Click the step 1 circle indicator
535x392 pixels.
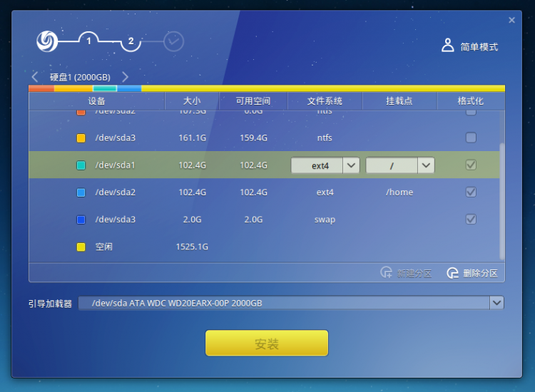[x=89, y=41]
